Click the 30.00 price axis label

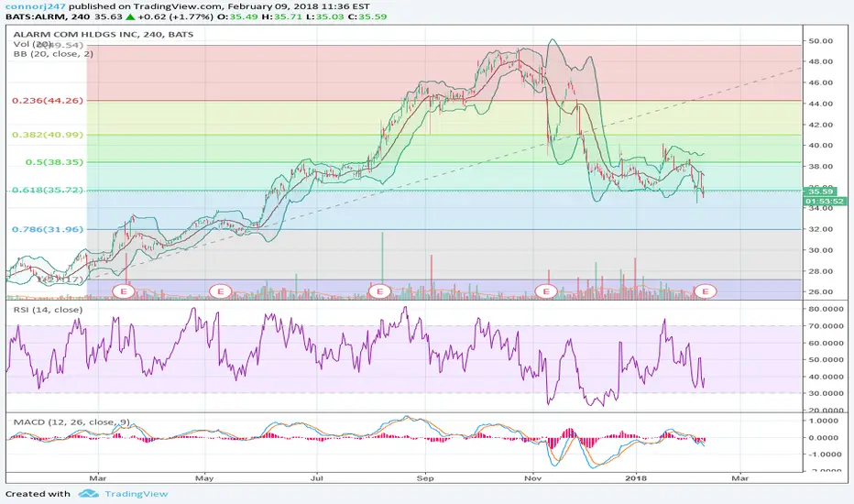821,250
